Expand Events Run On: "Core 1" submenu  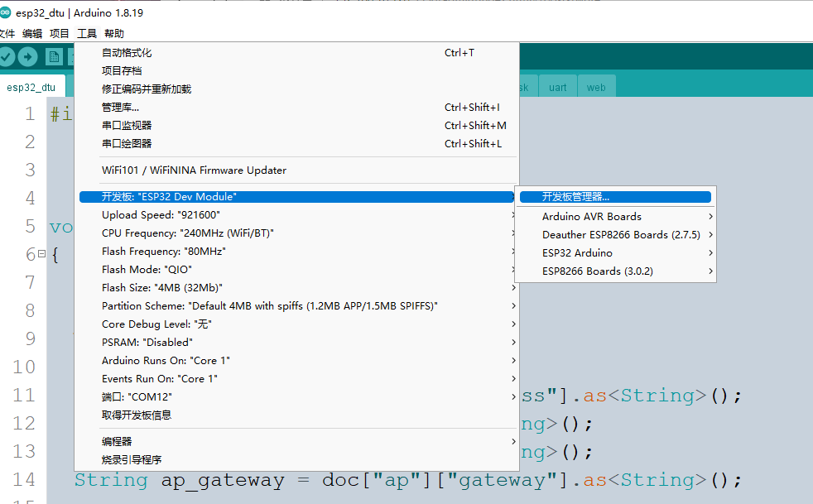(x=297, y=378)
